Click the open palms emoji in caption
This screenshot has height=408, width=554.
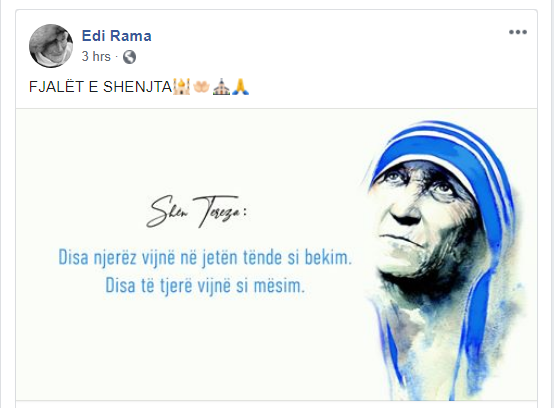[x=201, y=87]
